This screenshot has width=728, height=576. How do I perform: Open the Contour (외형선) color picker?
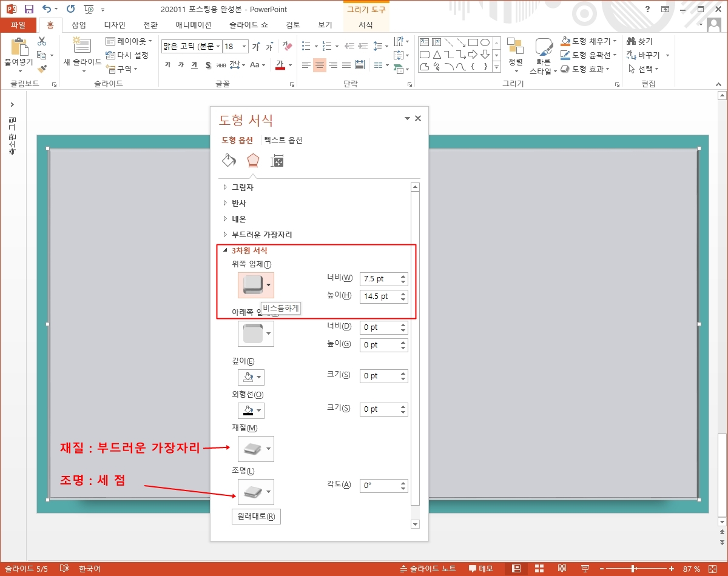(251, 410)
